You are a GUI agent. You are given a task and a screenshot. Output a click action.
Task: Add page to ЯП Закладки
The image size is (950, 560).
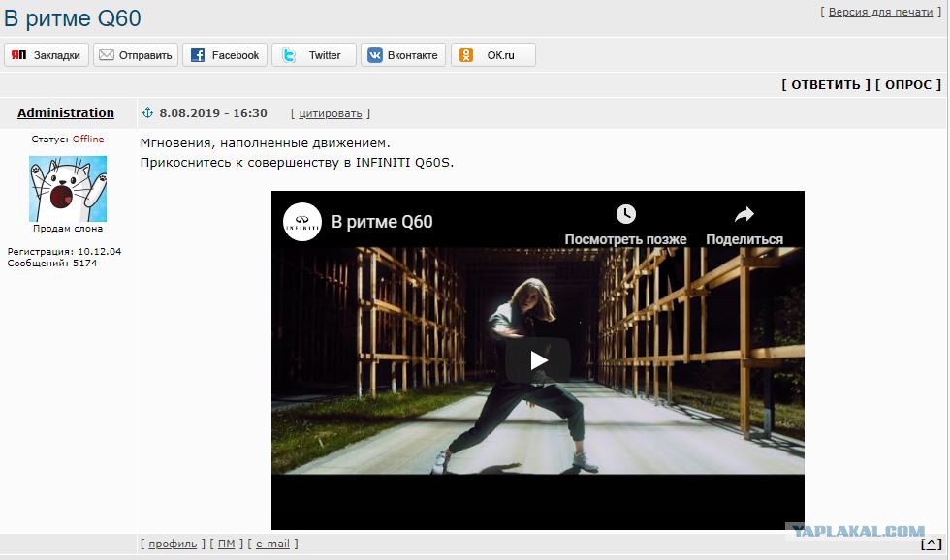[47, 55]
